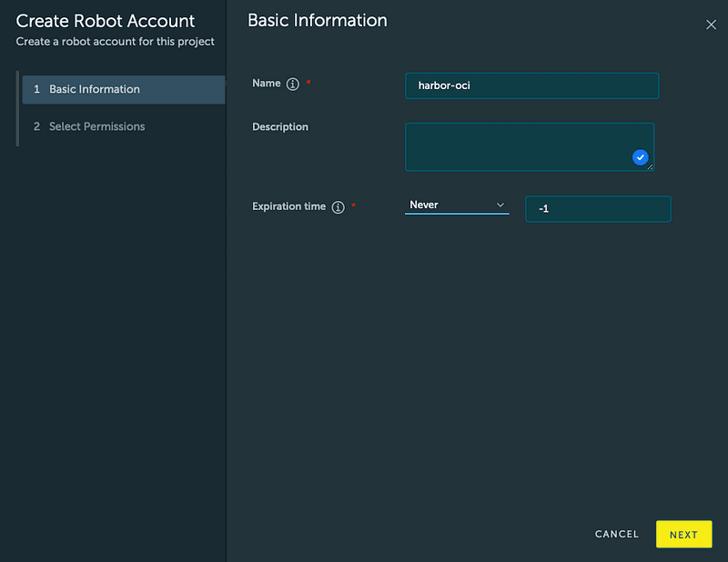Click the Basic Information heading text

click(x=317, y=20)
